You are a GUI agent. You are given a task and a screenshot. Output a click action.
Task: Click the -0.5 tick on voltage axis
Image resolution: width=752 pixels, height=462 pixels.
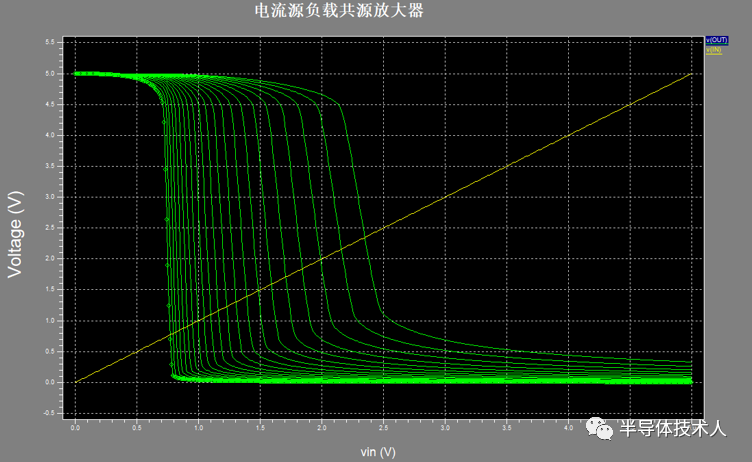pos(49,413)
